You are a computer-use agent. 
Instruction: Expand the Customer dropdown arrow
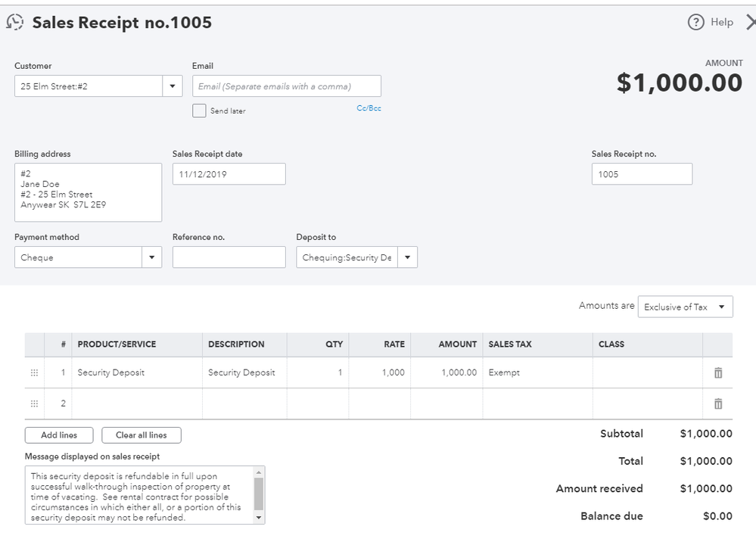point(173,86)
